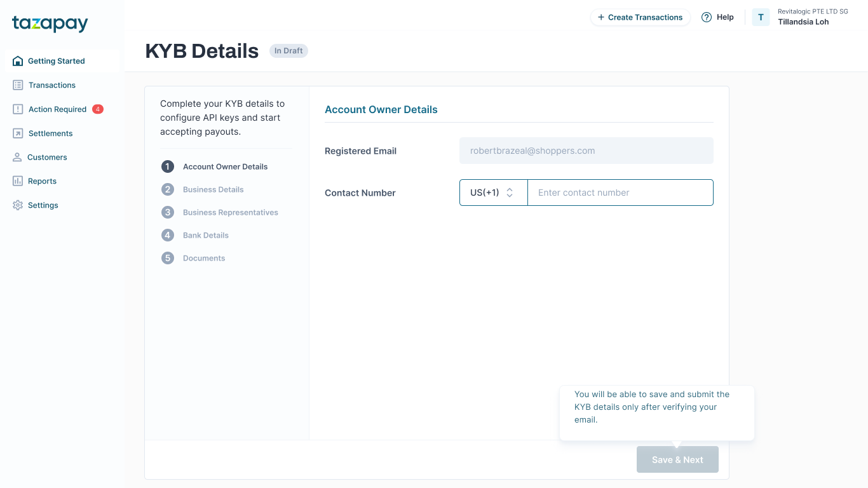Select the Customers sidebar icon

(17, 157)
